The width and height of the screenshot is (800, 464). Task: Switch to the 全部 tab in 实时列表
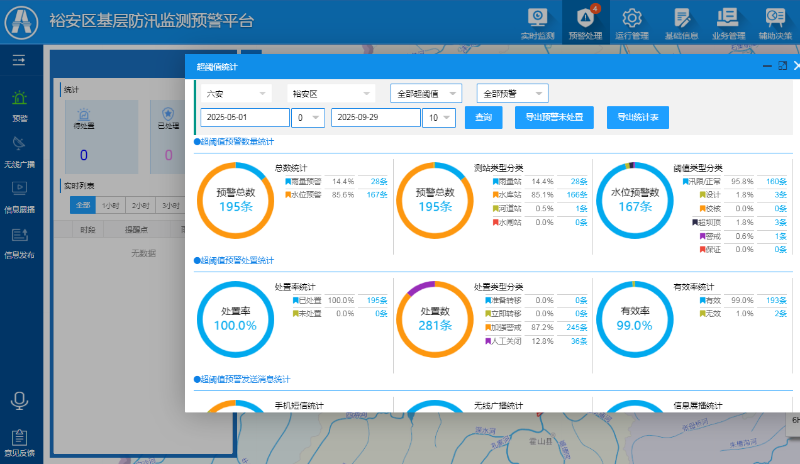click(x=82, y=205)
